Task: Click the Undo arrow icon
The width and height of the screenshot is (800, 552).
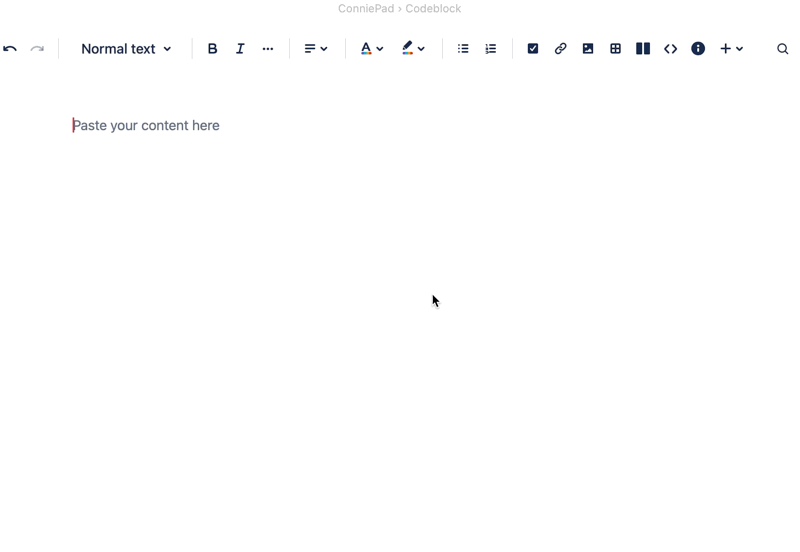Action: pos(10,49)
